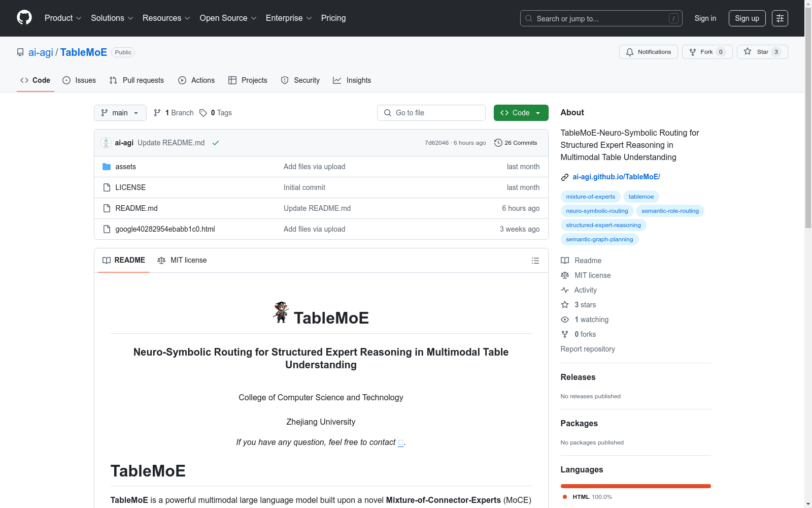Image resolution: width=812 pixels, height=508 pixels.
Task: Click the magnifier icon in search box
Action: coord(529,18)
